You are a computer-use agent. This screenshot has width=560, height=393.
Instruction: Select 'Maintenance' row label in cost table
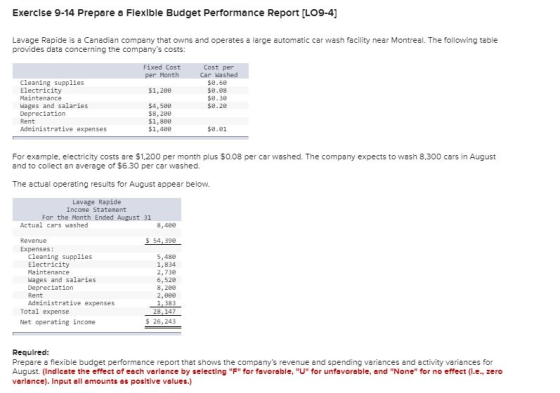tap(41, 98)
